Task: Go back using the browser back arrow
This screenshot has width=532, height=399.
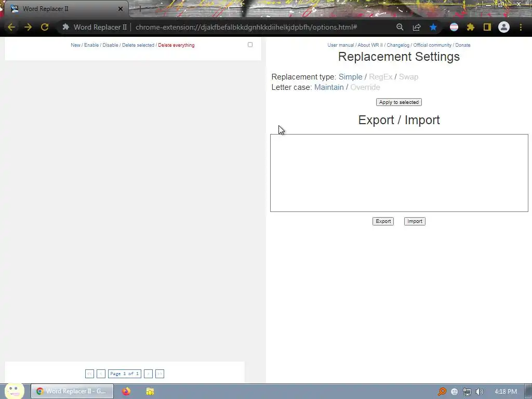Action: (11, 27)
